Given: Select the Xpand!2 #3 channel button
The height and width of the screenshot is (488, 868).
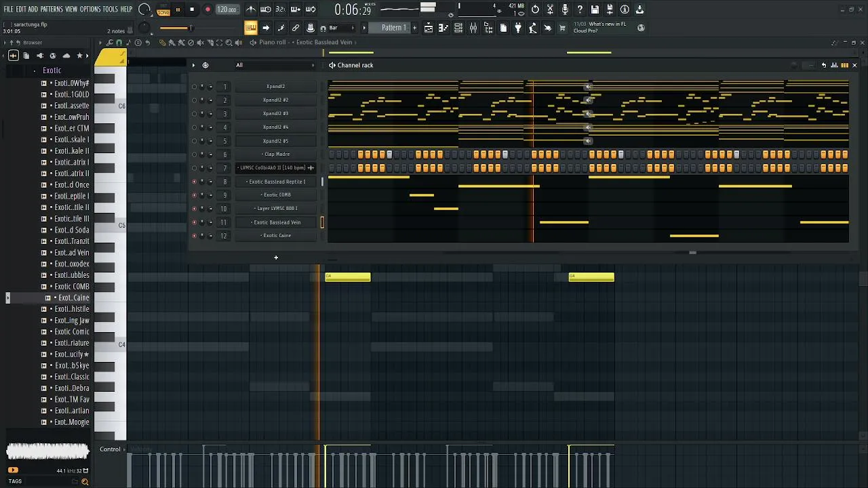Looking at the screenshot, I should pyautogui.click(x=275, y=113).
